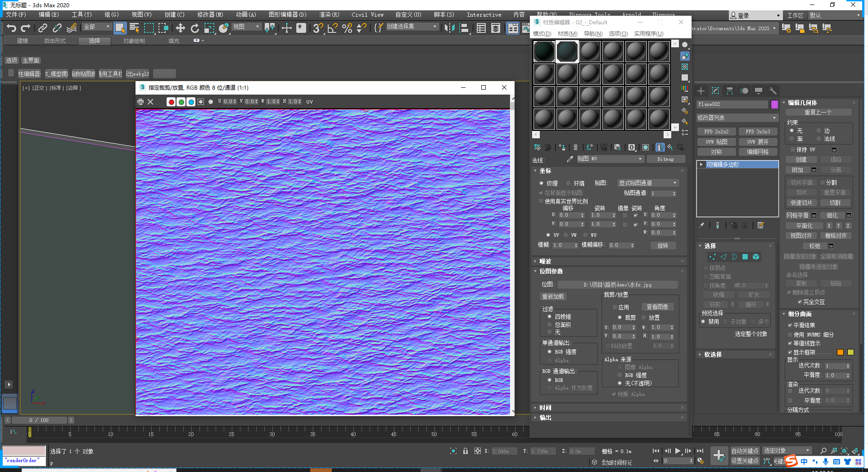Toggle the Angle Snap icon
The height and width of the screenshot is (472, 868).
coord(333,28)
